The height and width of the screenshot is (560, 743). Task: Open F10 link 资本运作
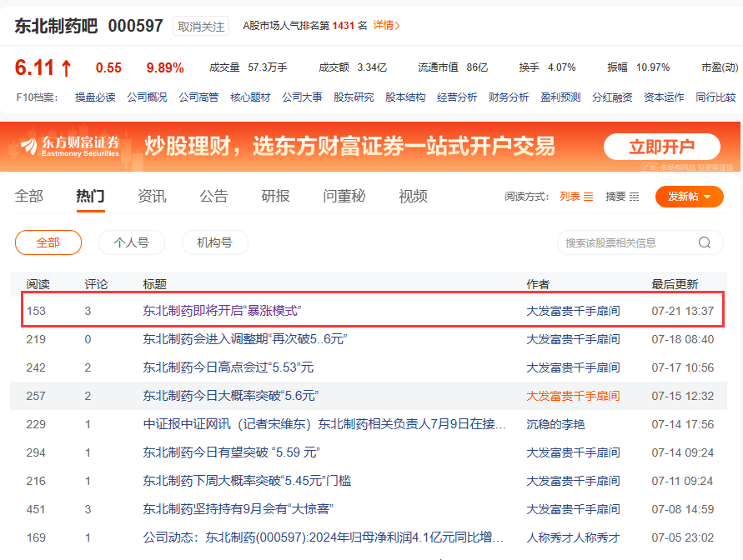664,97
